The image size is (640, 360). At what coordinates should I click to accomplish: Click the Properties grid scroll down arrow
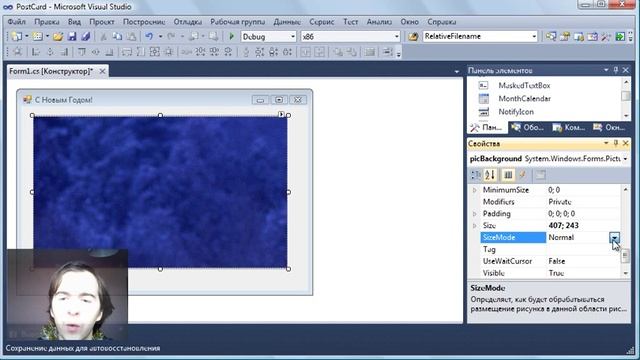point(625,273)
